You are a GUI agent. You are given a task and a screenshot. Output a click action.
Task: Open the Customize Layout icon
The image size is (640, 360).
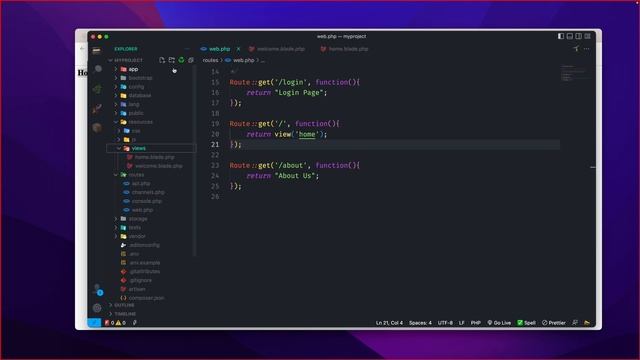587,36
